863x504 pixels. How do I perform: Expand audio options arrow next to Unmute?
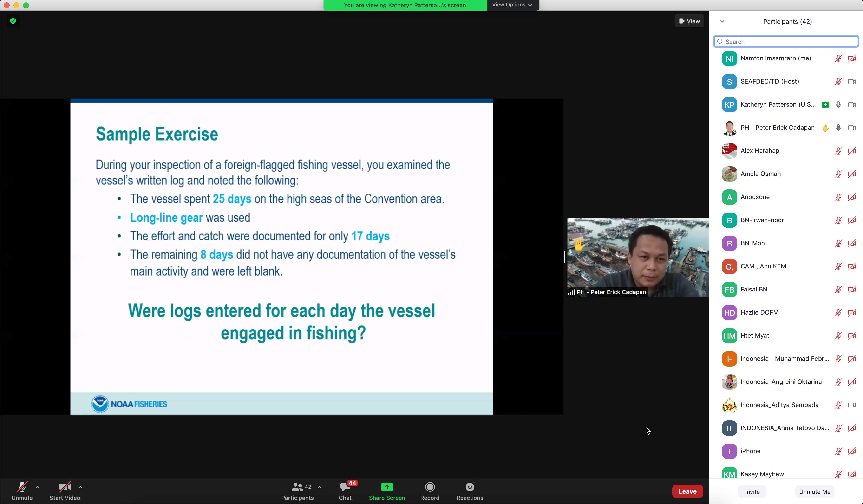click(x=38, y=487)
